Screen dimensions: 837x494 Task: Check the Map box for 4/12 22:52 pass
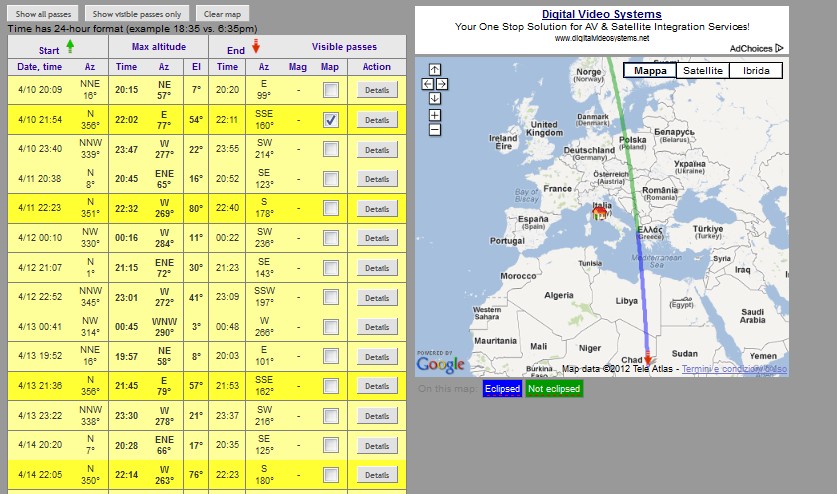(x=331, y=297)
